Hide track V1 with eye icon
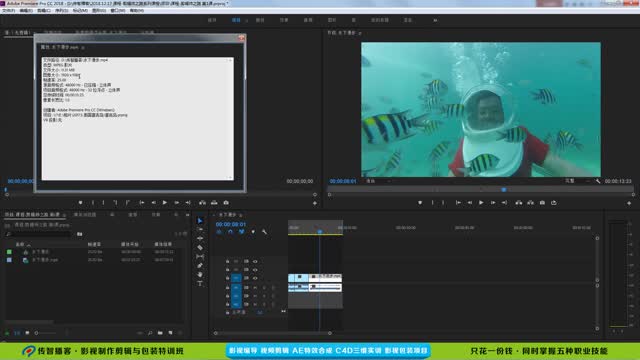The width and height of the screenshot is (640, 360). [255, 278]
